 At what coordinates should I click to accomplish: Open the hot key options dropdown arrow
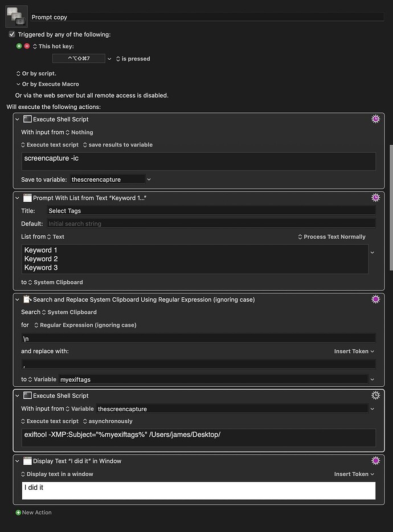(x=109, y=59)
